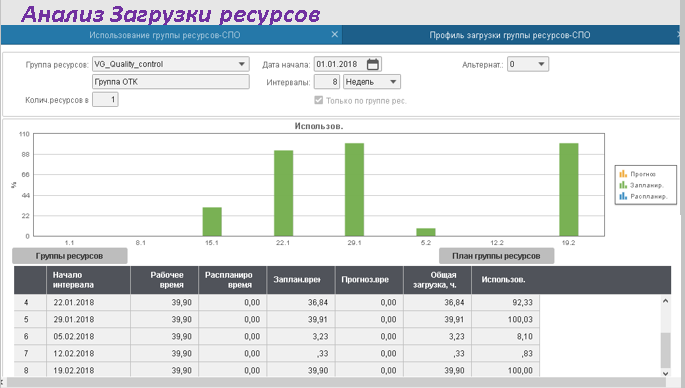Click the Интервалы number field
The image size is (685, 388).
click(x=327, y=82)
